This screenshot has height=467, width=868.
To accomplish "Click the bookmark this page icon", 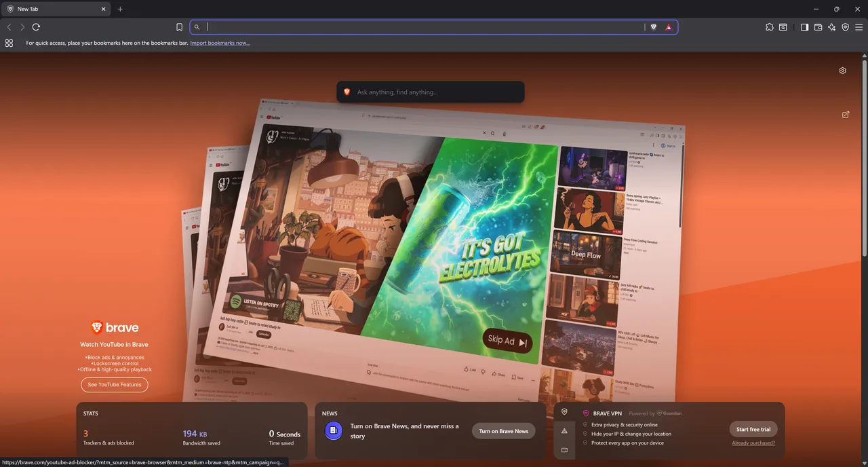I will tap(179, 27).
